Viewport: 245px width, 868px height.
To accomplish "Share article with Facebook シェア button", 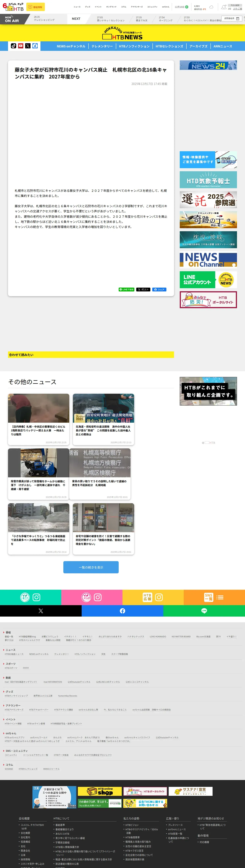I will click(159, 290).
